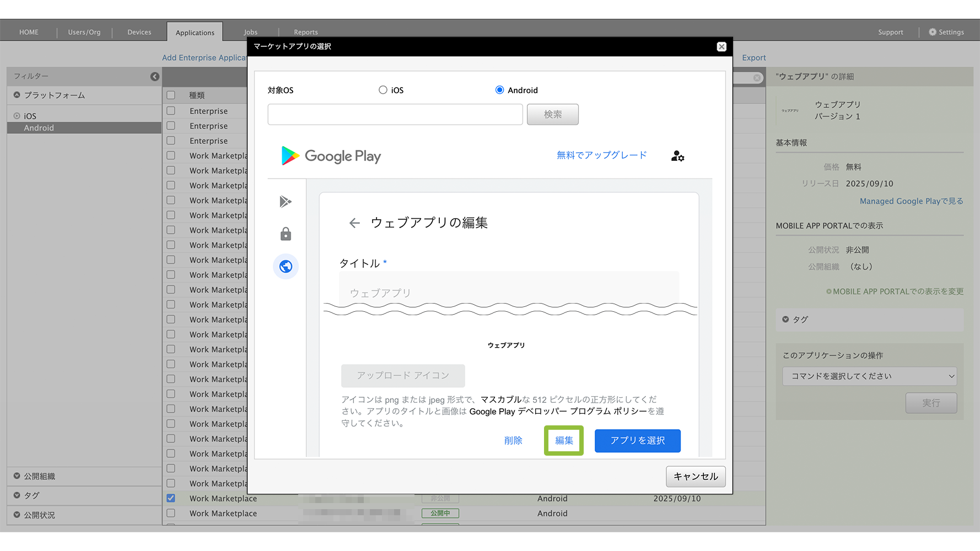Uncheck the selected Work Marketplace row checkbox
980x551 pixels.
click(171, 498)
